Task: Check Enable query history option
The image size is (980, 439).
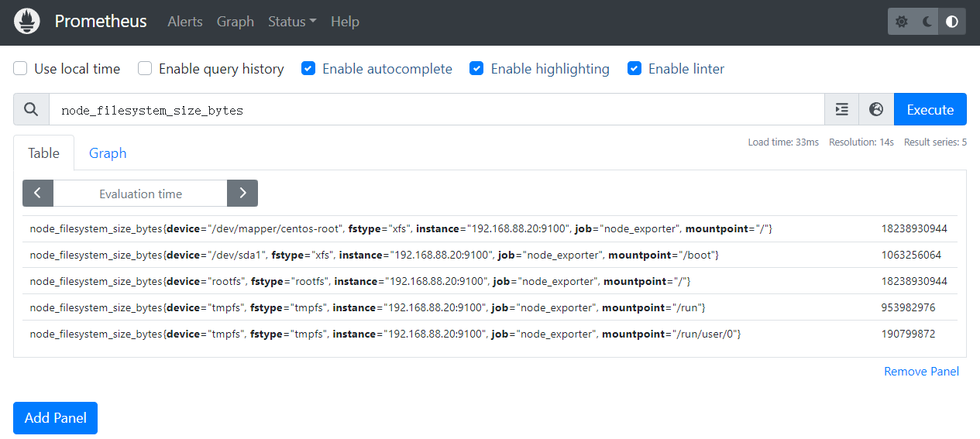Action: coord(145,69)
